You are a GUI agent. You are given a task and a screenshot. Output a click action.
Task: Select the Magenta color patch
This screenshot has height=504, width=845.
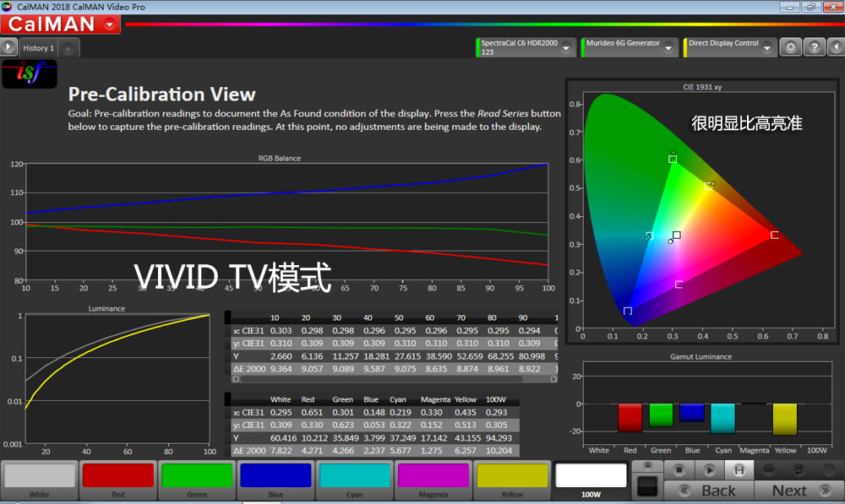tap(433, 481)
